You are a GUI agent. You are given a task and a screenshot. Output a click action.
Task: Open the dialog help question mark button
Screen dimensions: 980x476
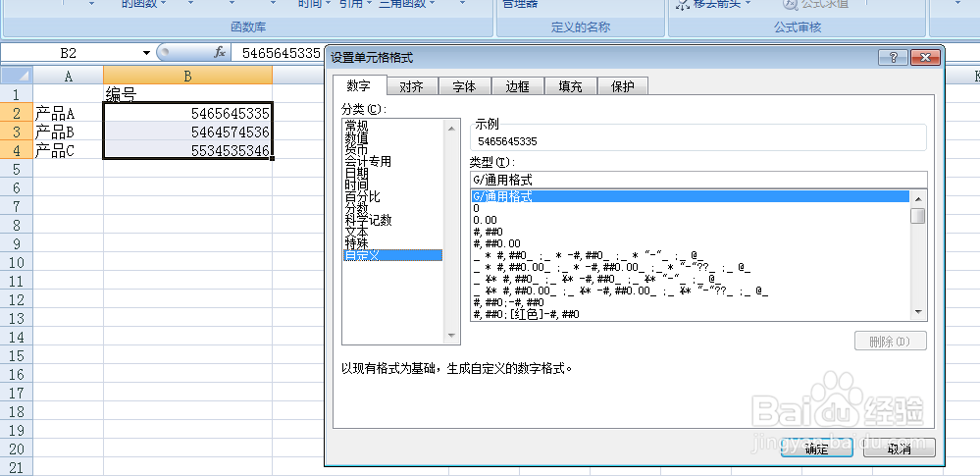tap(893, 58)
